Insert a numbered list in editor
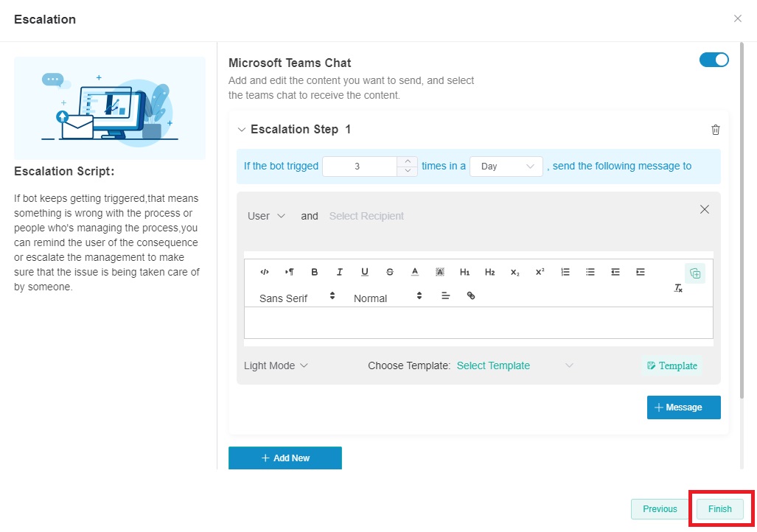 [565, 272]
